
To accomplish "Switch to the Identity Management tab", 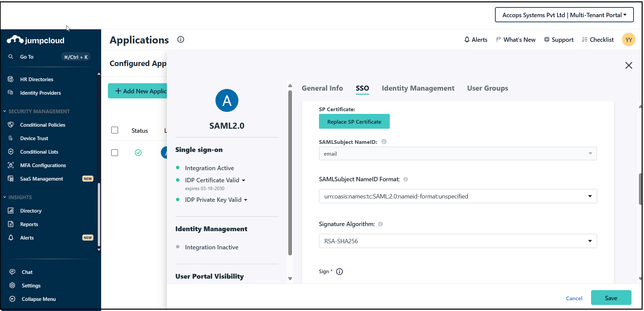I will pyautogui.click(x=418, y=88).
